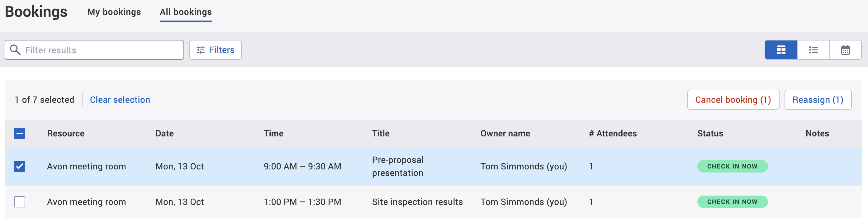The image size is (868, 218).
Task: Click the Reassign button
Action: click(x=818, y=100)
